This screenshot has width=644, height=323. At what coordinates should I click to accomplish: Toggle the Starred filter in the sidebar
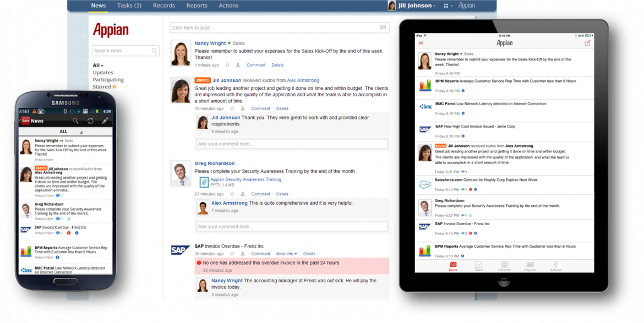pos(105,86)
